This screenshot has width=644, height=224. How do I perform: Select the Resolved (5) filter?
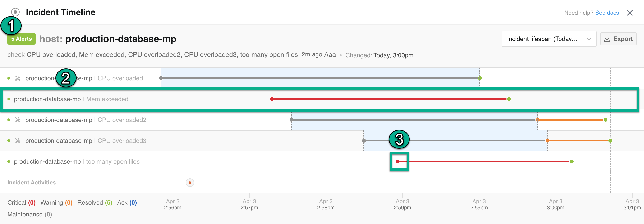(x=95, y=202)
